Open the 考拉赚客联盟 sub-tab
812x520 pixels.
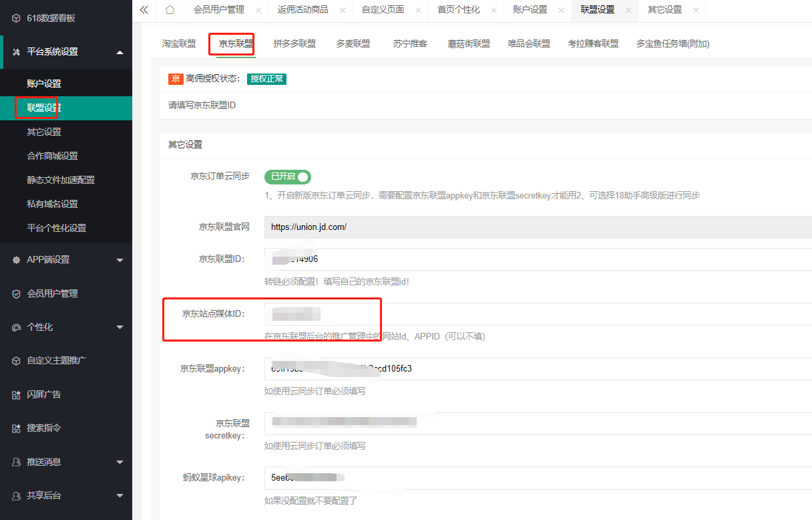[593, 43]
